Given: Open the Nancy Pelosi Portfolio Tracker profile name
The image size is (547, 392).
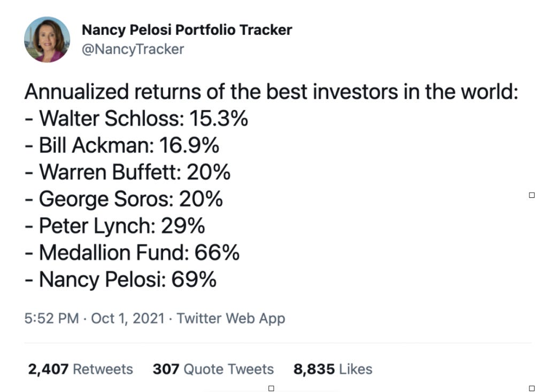Looking at the screenshot, I should click(187, 30).
